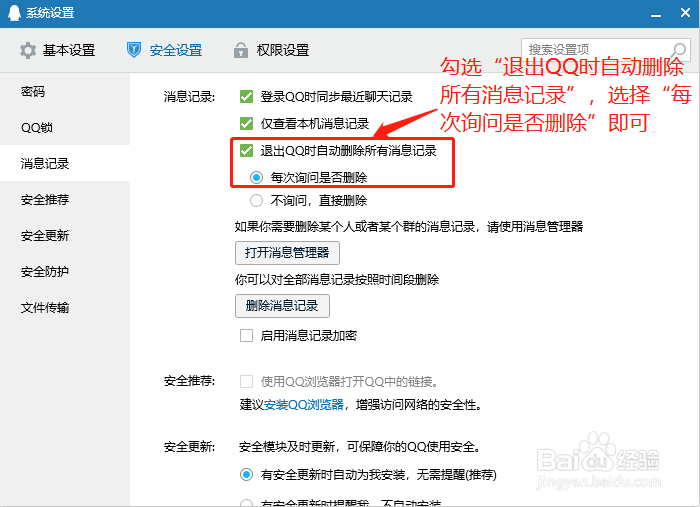Click text 安全模块及时更新，可保障你的QQ使用安全。
700x507 pixels.
click(360, 447)
